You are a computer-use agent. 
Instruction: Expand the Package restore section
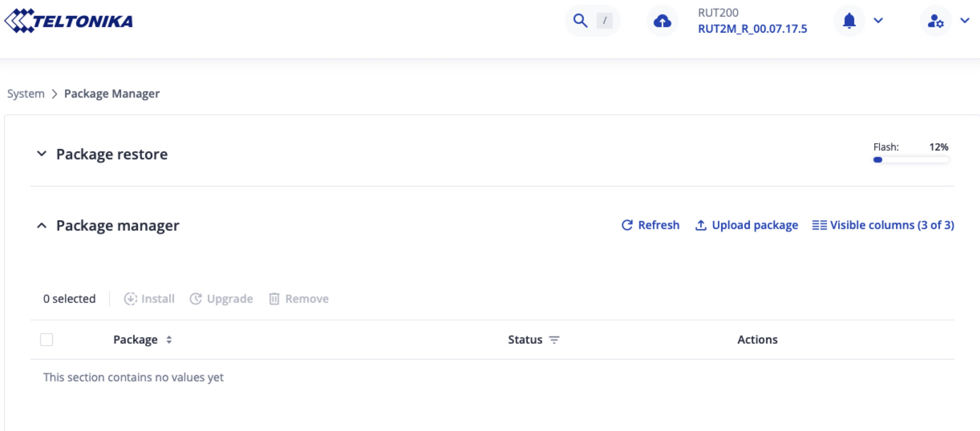[42, 154]
